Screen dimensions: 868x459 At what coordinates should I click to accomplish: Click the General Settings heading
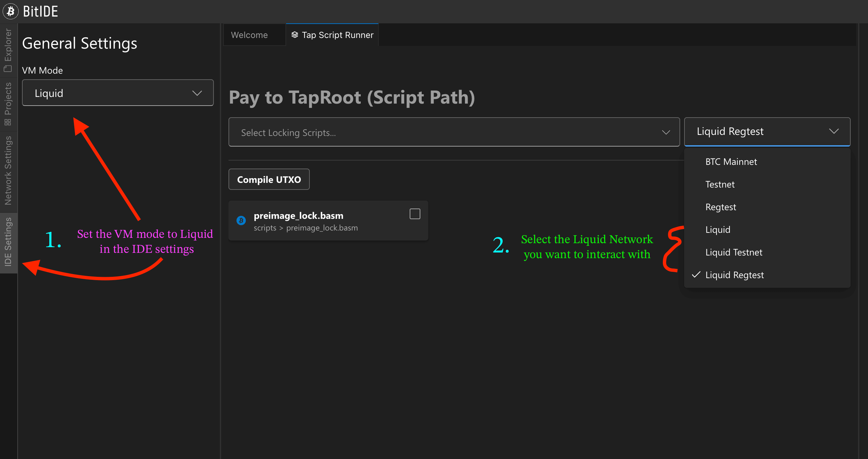coord(80,43)
